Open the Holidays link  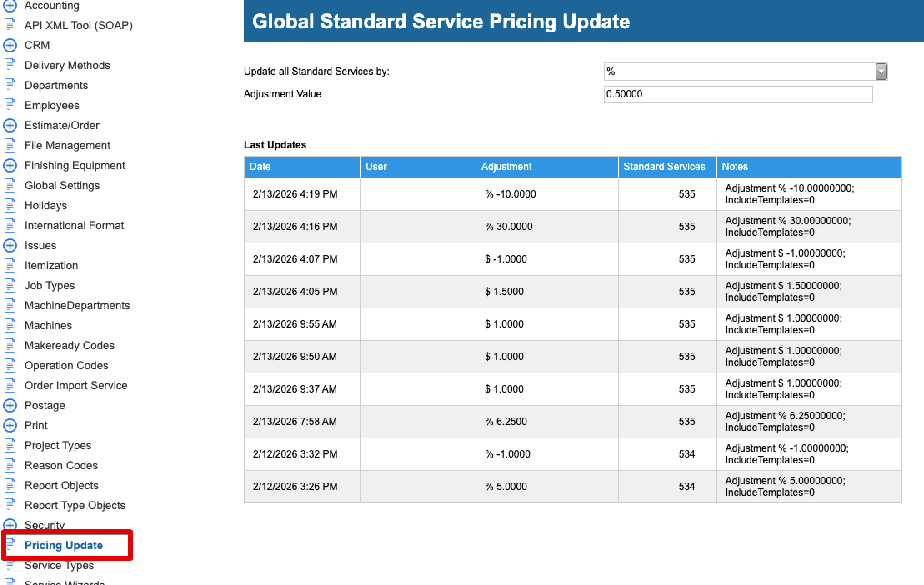coord(45,205)
